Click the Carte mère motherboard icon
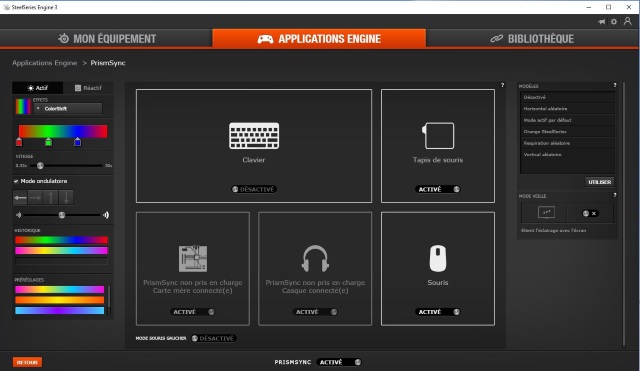640x371 pixels. pyautogui.click(x=193, y=258)
